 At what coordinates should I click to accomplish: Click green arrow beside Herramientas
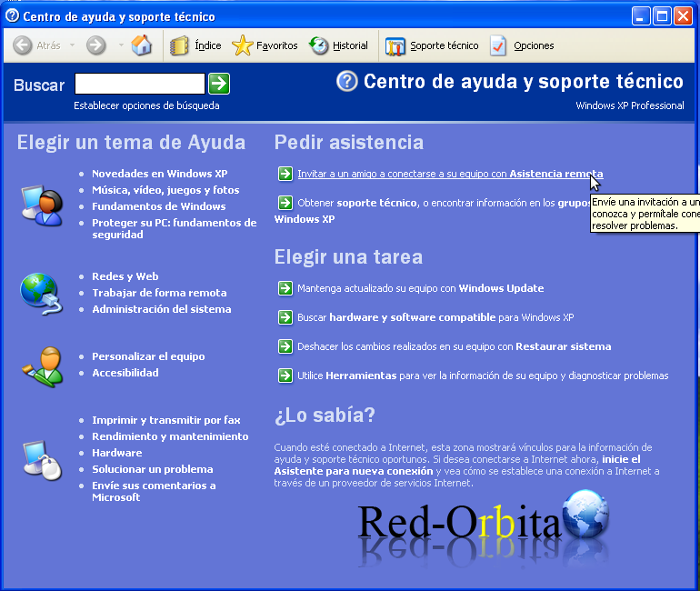285,376
